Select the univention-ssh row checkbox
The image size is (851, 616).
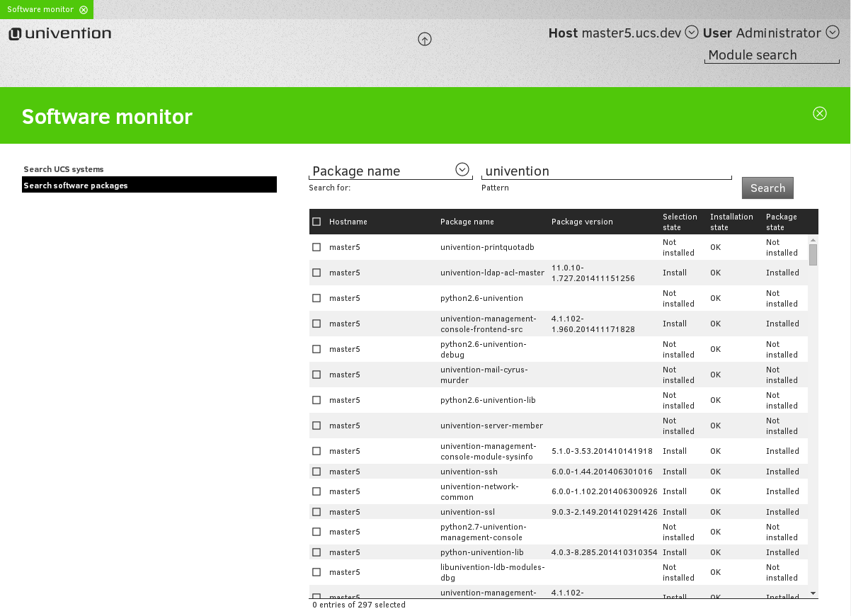316,472
